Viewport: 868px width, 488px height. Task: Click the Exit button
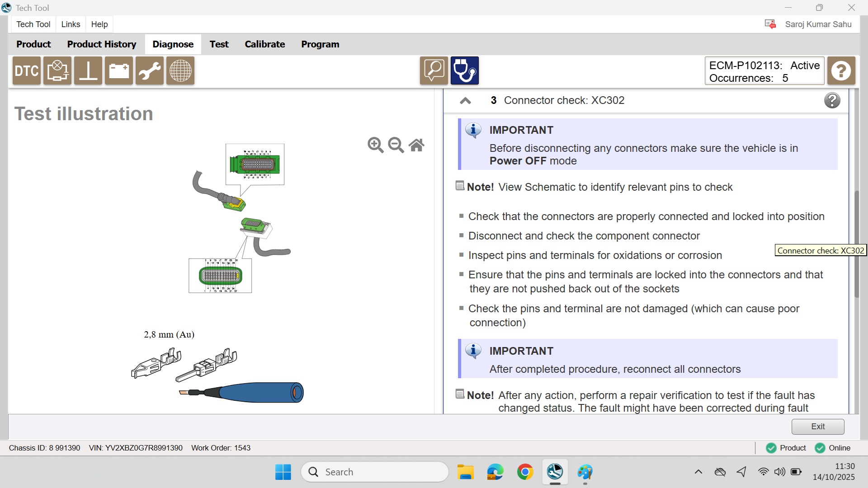click(817, 427)
